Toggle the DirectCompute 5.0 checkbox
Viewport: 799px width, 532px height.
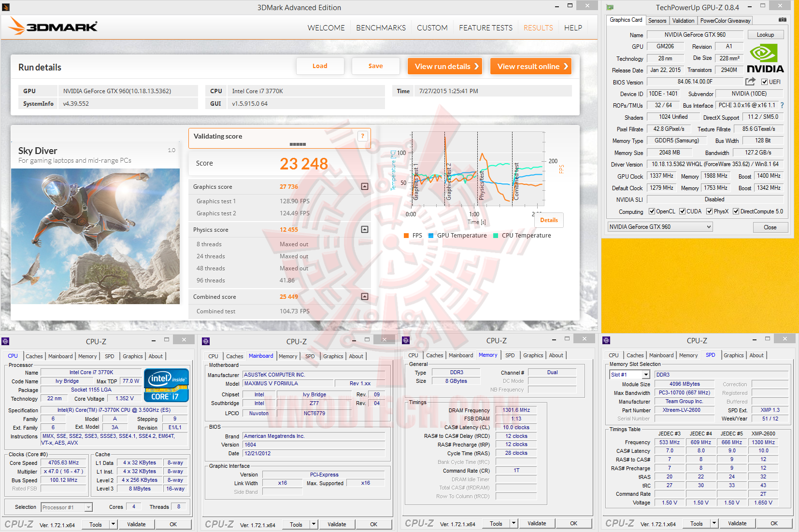pos(736,211)
